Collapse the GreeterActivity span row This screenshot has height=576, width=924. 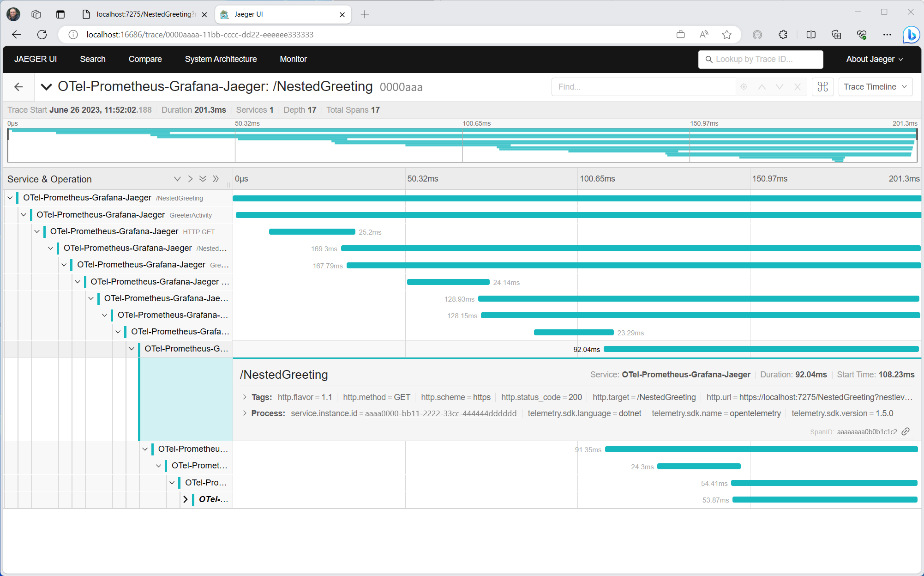coord(24,215)
